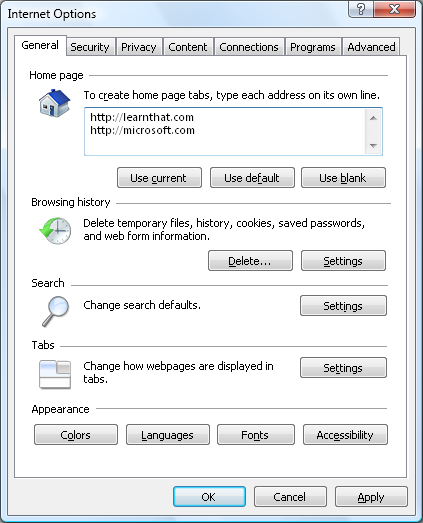
Task: Open the Delete browsing history dialog
Action: 250,260
